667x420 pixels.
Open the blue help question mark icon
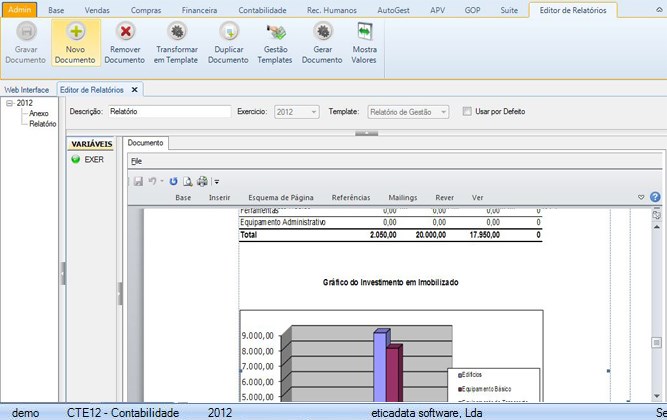click(655, 197)
